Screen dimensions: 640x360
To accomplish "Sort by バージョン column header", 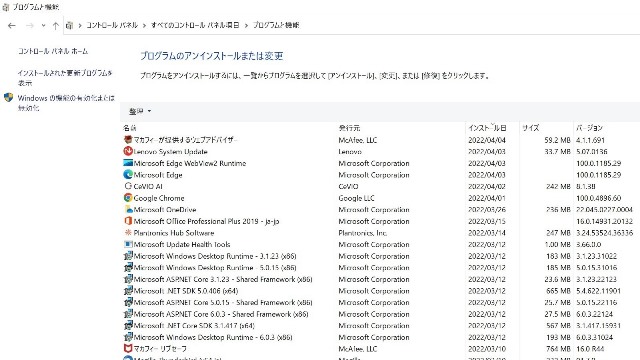I will 589,128.
